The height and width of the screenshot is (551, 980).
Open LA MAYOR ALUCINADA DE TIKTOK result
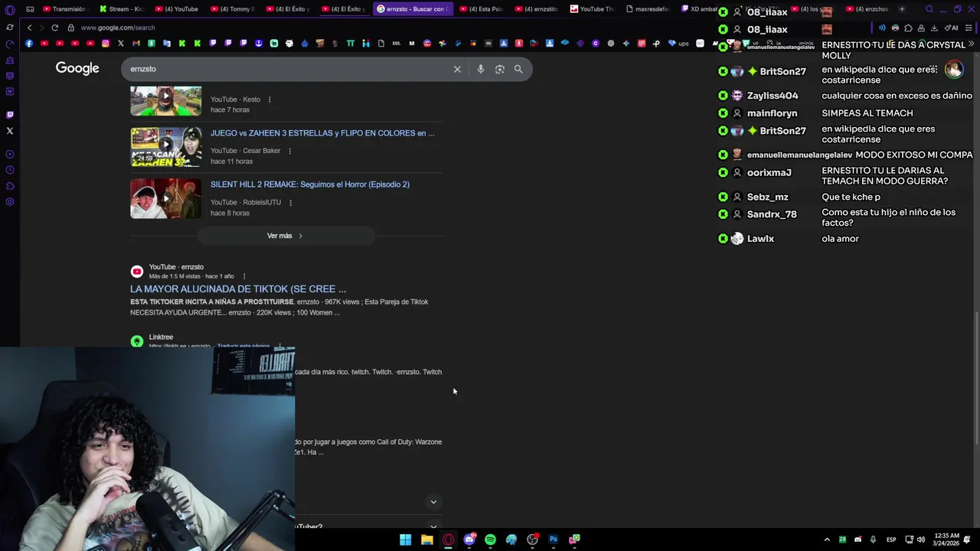(x=238, y=289)
